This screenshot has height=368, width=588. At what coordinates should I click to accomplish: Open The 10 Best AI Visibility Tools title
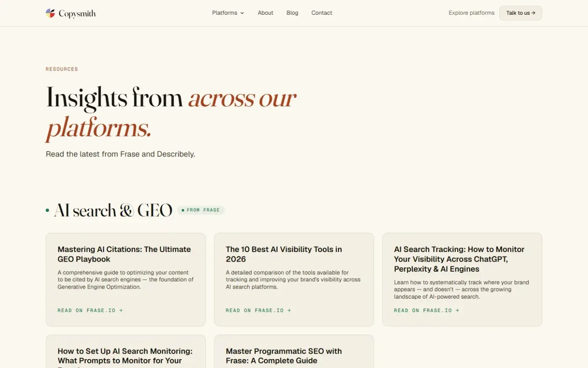point(284,254)
